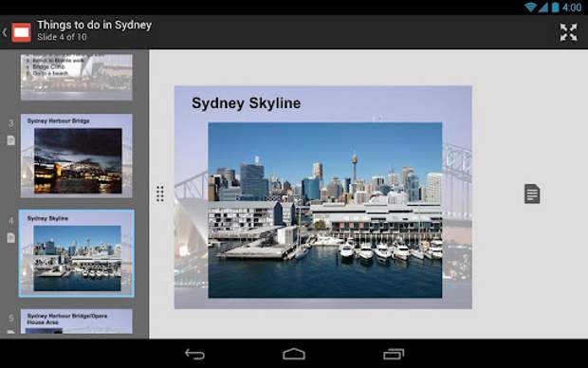Tap the Wi-Fi status icon
Image resolution: width=588 pixels, height=368 pixels.
click(x=531, y=8)
